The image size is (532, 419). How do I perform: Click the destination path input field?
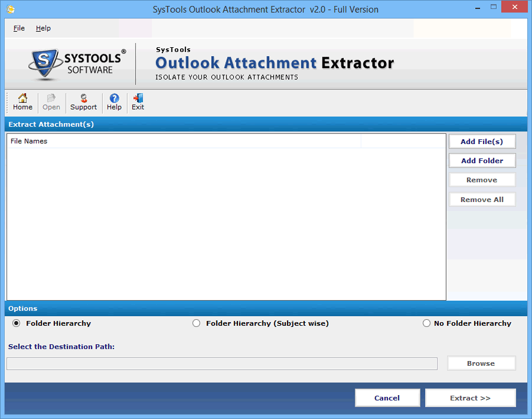[222, 363]
